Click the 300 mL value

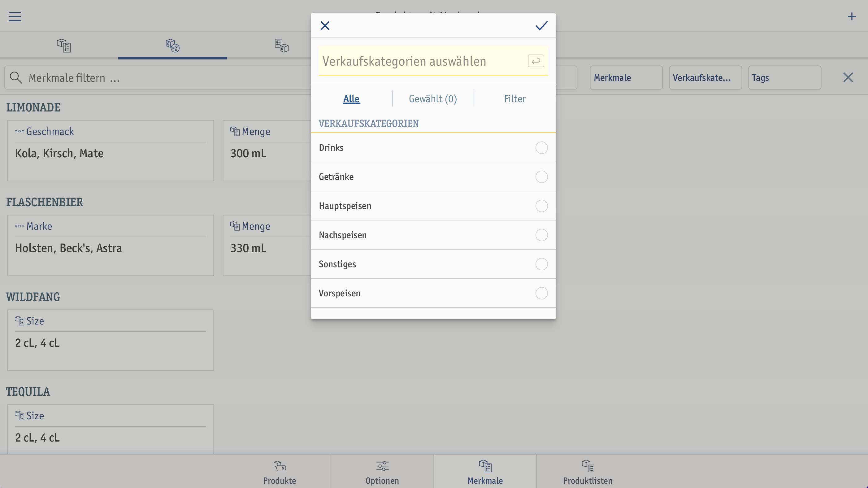pyautogui.click(x=248, y=153)
